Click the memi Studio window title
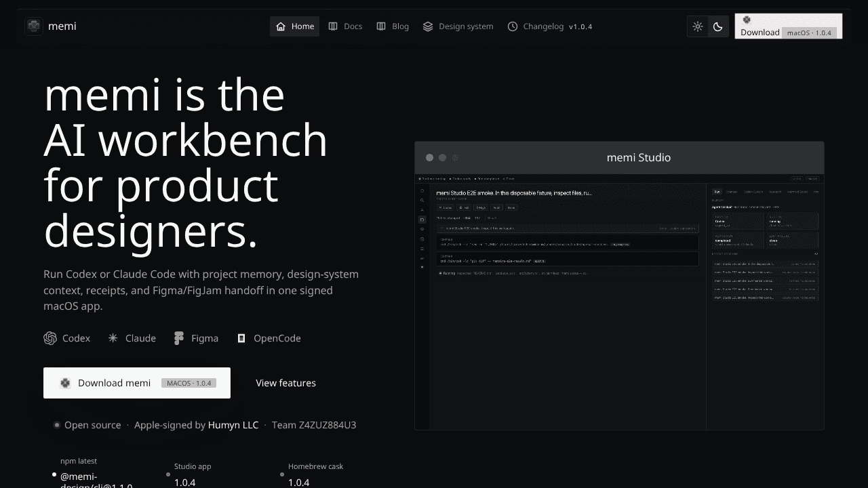 (639, 157)
